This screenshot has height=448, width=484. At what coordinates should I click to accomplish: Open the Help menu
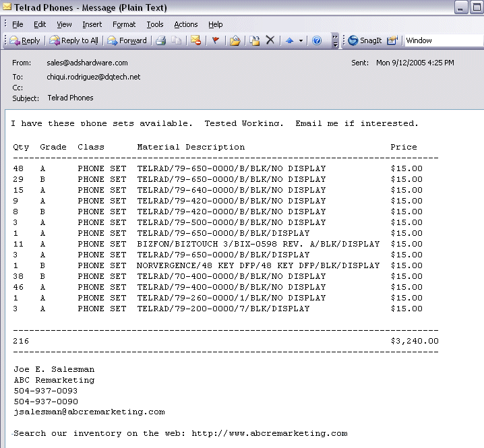pyautogui.click(x=216, y=24)
